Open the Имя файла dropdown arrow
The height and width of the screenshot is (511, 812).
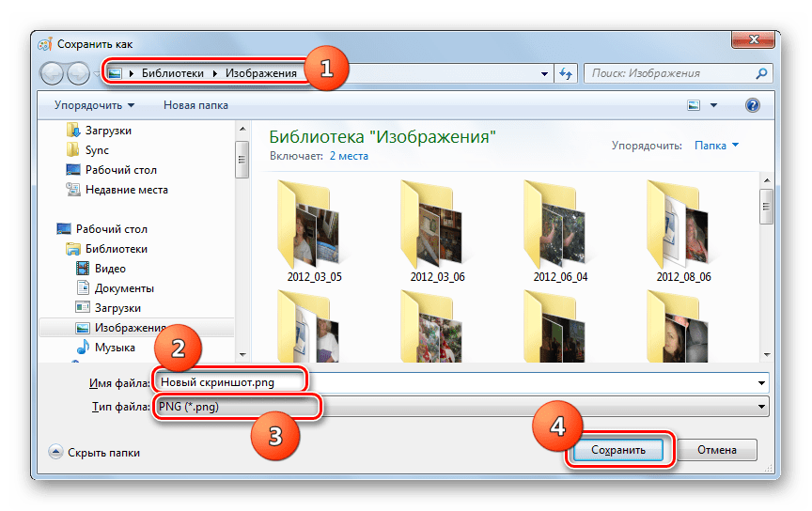(x=761, y=383)
